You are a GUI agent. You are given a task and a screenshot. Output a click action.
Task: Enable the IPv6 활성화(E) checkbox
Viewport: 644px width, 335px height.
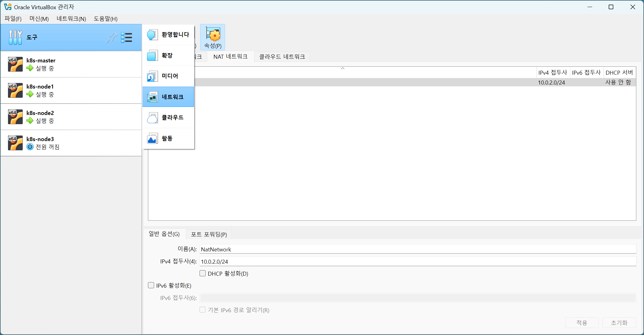click(151, 285)
